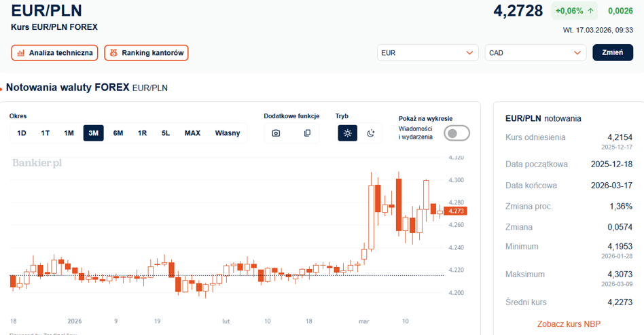The height and width of the screenshot is (335, 644).
Task: Click the Średni kurs value 4,2273
Action: (x=620, y=302)
